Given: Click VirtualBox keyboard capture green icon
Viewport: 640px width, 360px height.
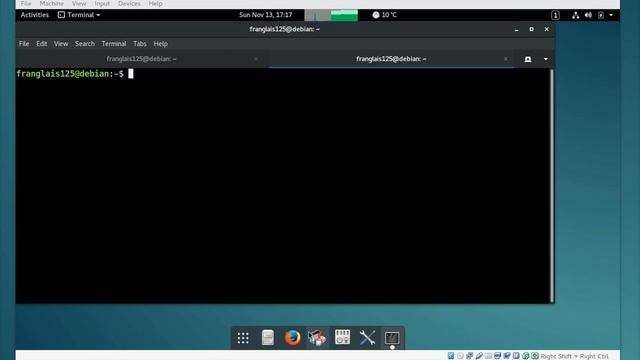Looking at the screenshot, I should tap(535, 356).
